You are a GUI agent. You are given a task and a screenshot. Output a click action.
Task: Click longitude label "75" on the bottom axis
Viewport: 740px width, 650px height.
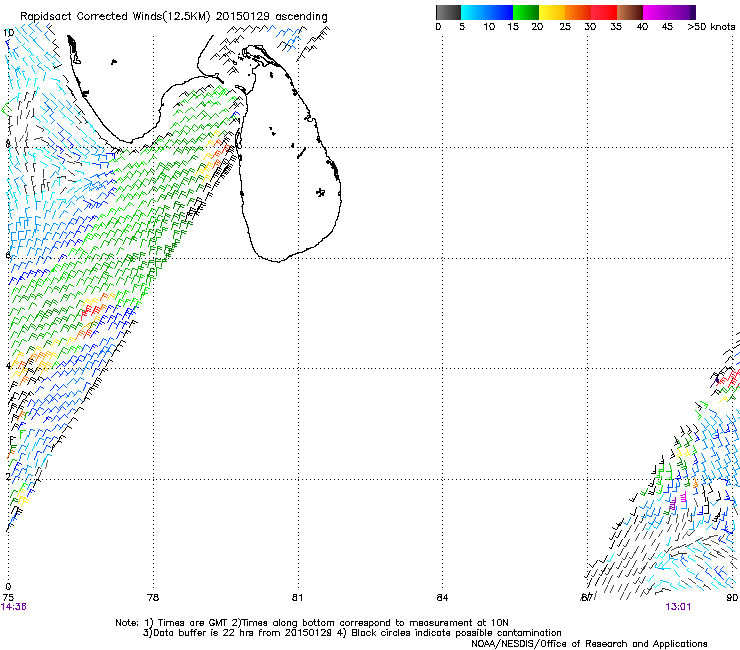coord(8,598)
